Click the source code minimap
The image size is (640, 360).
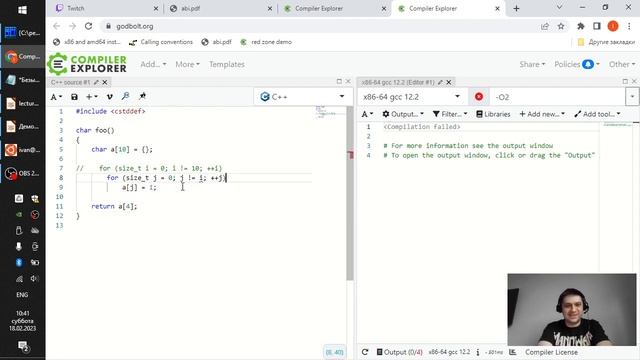click(x=331, y=112)
